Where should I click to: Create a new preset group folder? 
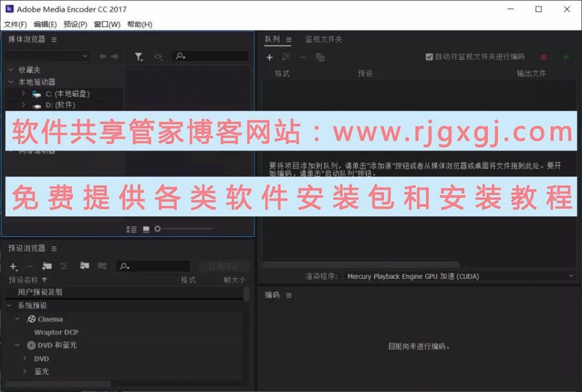point(47,266)
